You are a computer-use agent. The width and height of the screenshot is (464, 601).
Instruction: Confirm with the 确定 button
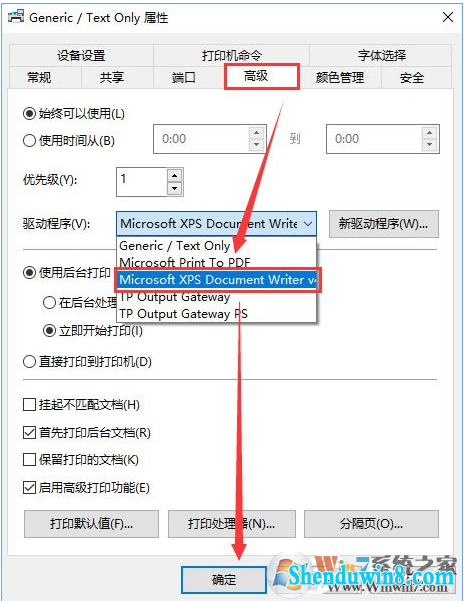pos(224,579)
